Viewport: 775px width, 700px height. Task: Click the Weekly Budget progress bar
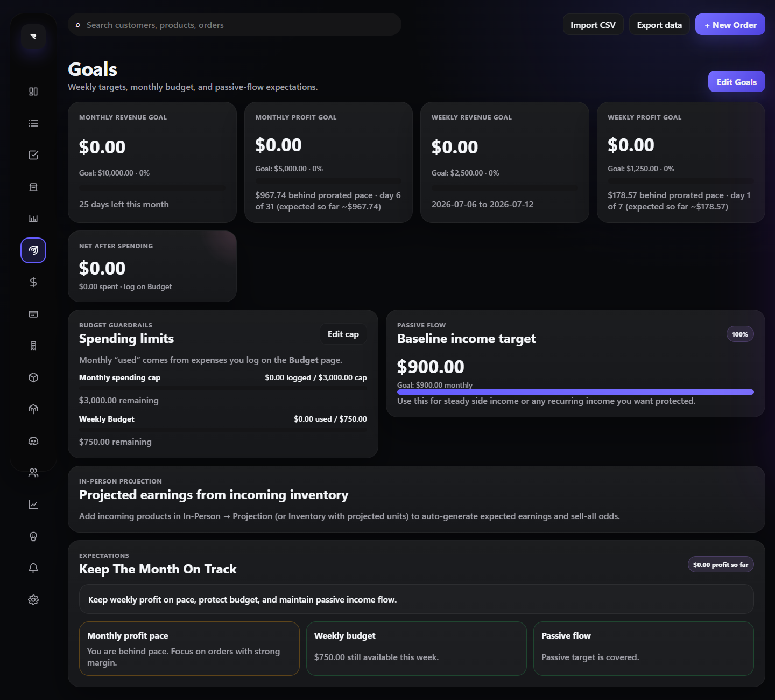pyautogui.click(x=223, y=429)
